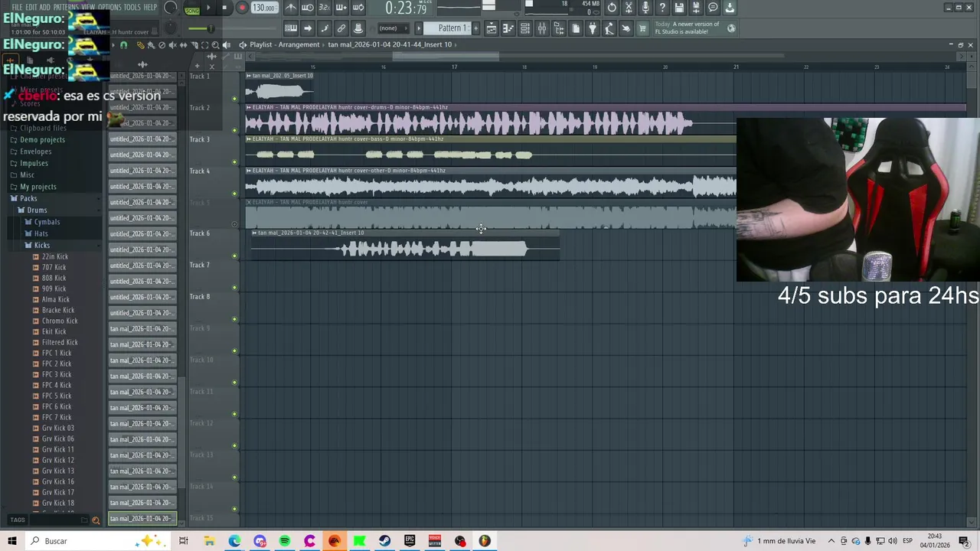The height and width of the screenshot is (551, 980).
Task: Open the project picker pages icon
Action: pyautogui.click(x=576, y=28)
